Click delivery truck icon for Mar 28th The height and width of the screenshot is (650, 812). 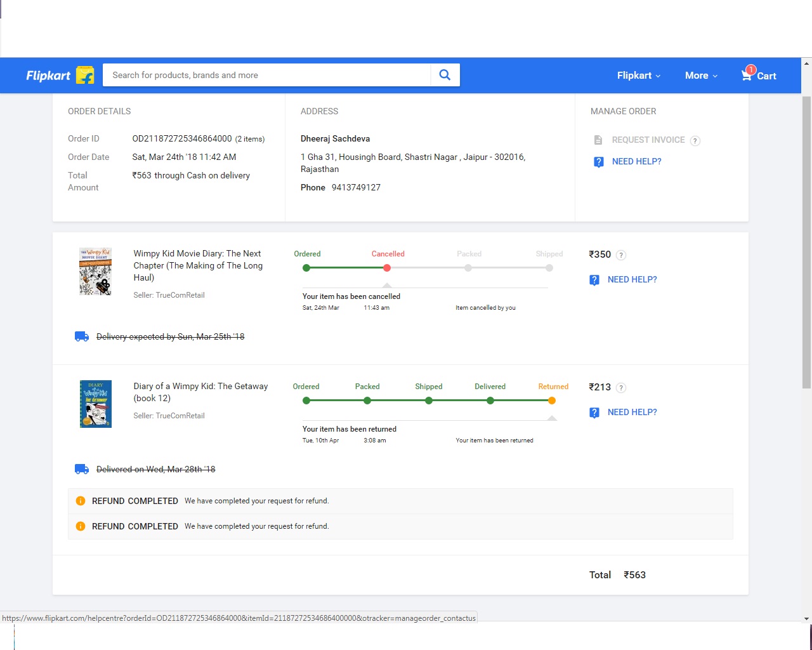click(82, 469)
